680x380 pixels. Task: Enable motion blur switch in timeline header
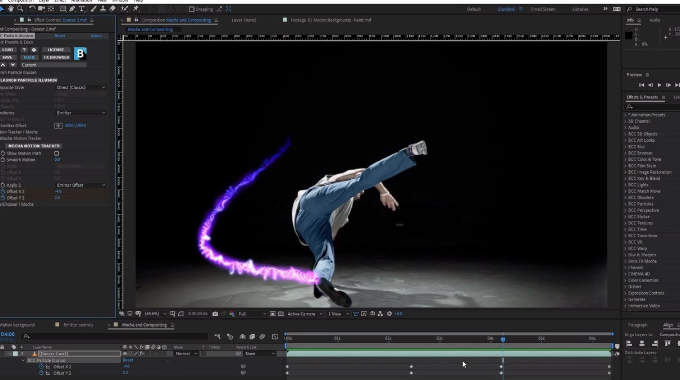262,337
